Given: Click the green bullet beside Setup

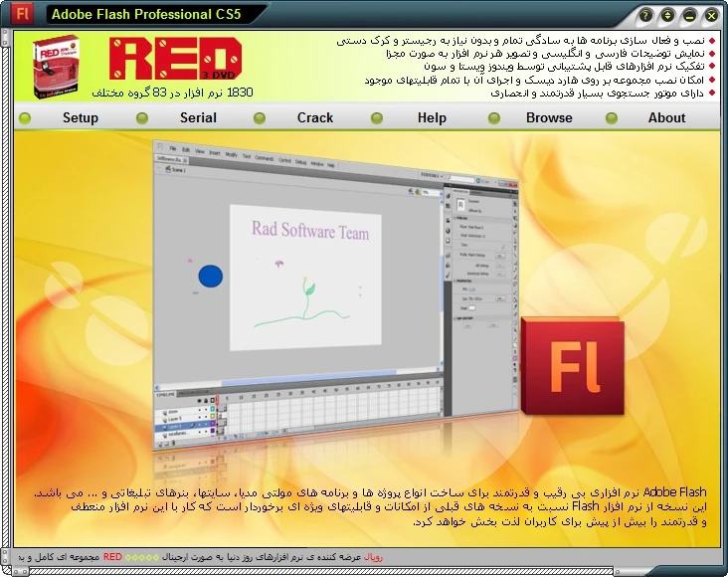Looking at the screenshot, I should pos(25,117).
